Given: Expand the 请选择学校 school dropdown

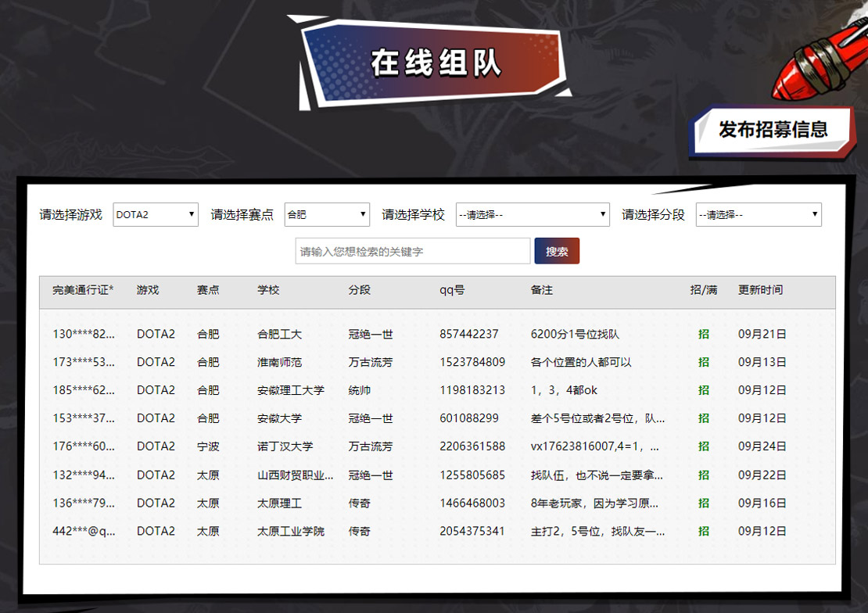Looking at the screenshot, I should coord(532,213).
